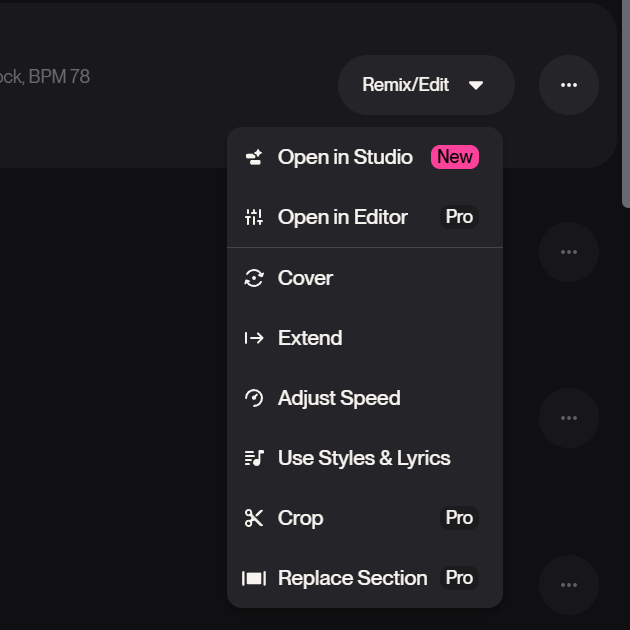Click the vertical scrollbar on right edge
The height and width of the screenshot is (630, 630).
pyautogui.click(x=625, y=100)
